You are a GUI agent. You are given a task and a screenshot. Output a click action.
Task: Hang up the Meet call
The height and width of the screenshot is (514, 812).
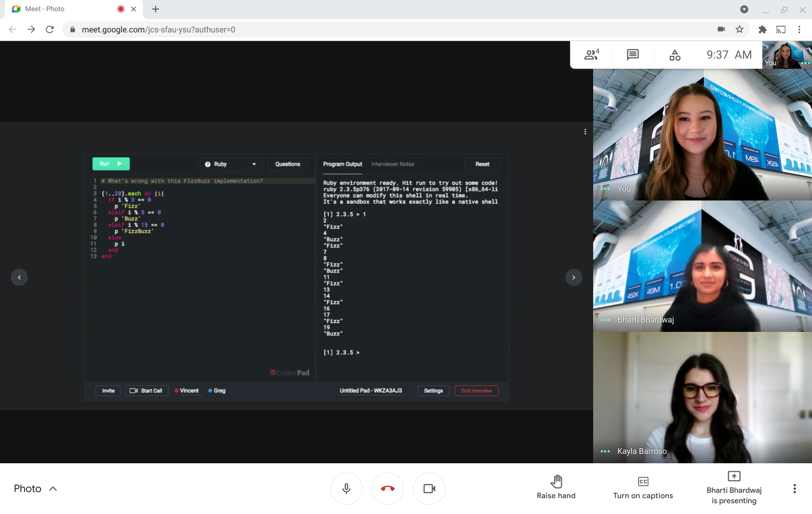[388, 488]
